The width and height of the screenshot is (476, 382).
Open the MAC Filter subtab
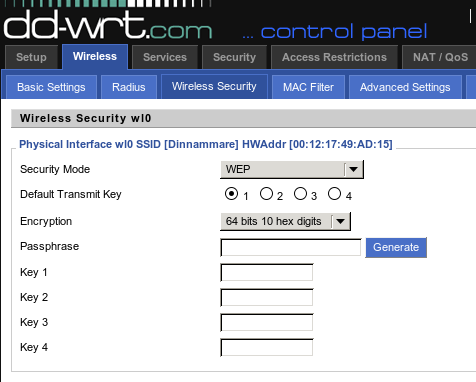coord(308,87)
